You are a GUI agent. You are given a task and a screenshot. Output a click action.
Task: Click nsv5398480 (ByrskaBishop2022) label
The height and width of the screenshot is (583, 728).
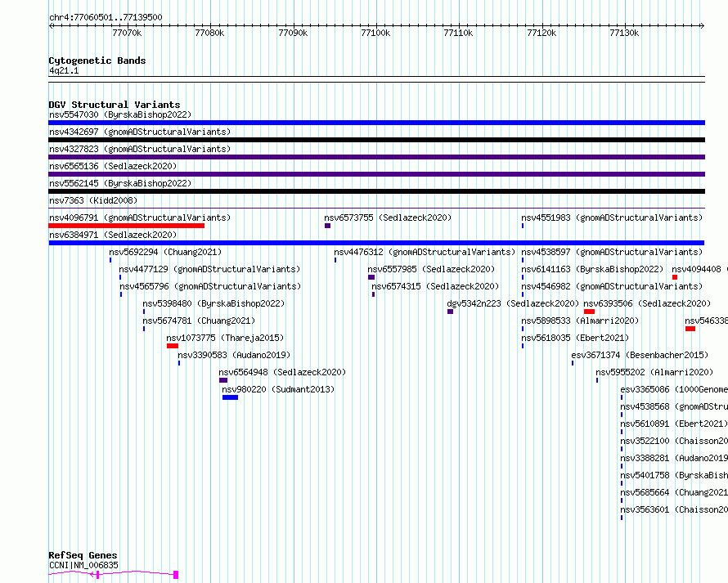coord(213,303)
